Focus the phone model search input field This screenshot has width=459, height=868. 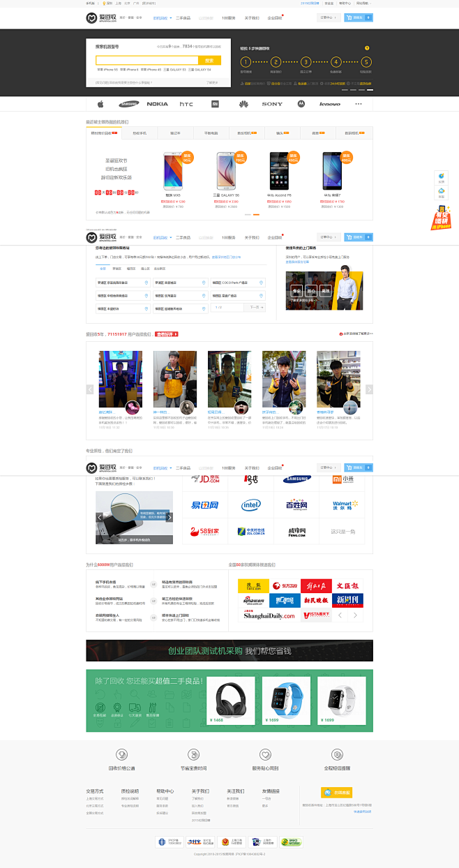147,61
